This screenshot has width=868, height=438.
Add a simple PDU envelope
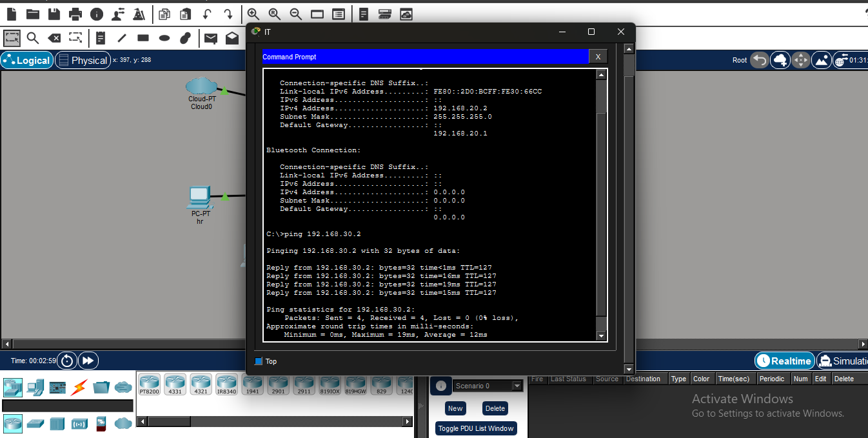211,39
